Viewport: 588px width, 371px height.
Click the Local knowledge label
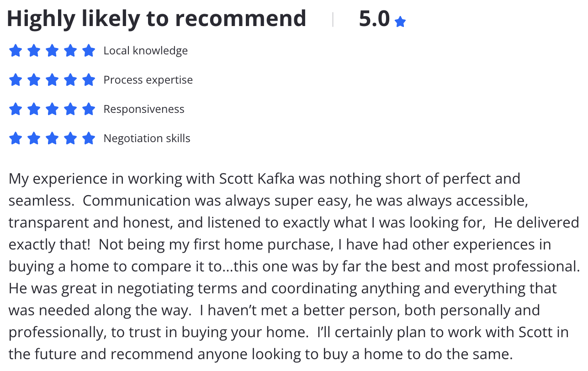tap(146, 50)
